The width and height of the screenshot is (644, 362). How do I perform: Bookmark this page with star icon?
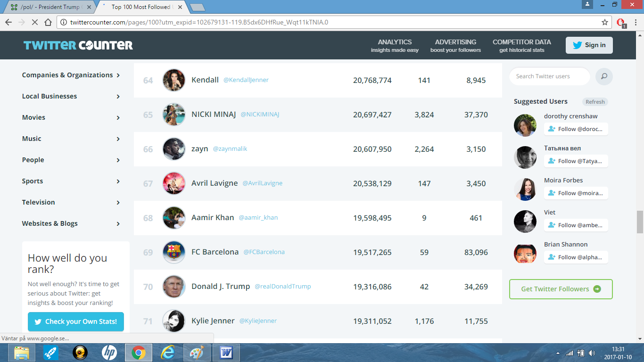coord(605,22)
